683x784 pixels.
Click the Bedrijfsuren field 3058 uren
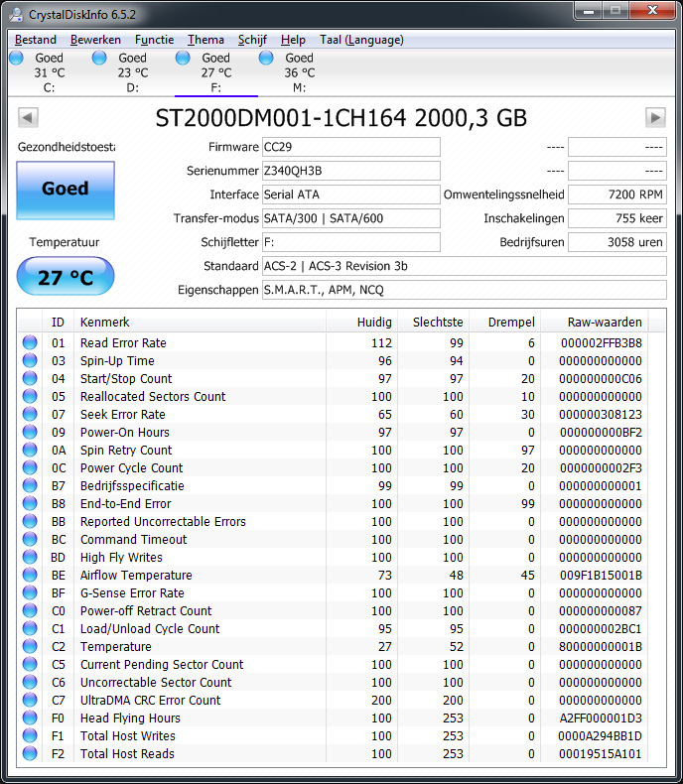click(617, 242)
